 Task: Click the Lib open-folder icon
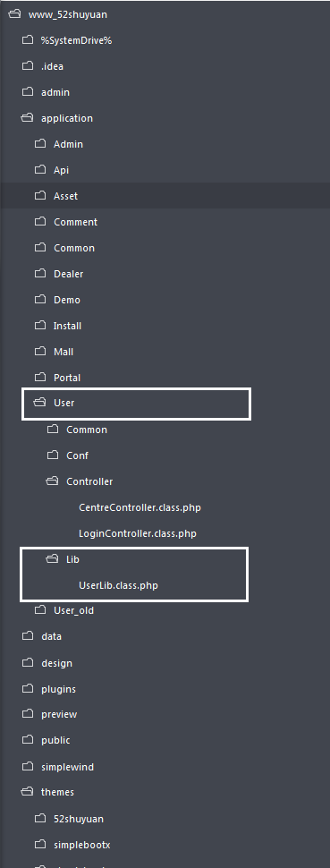(x=53, y=559)
